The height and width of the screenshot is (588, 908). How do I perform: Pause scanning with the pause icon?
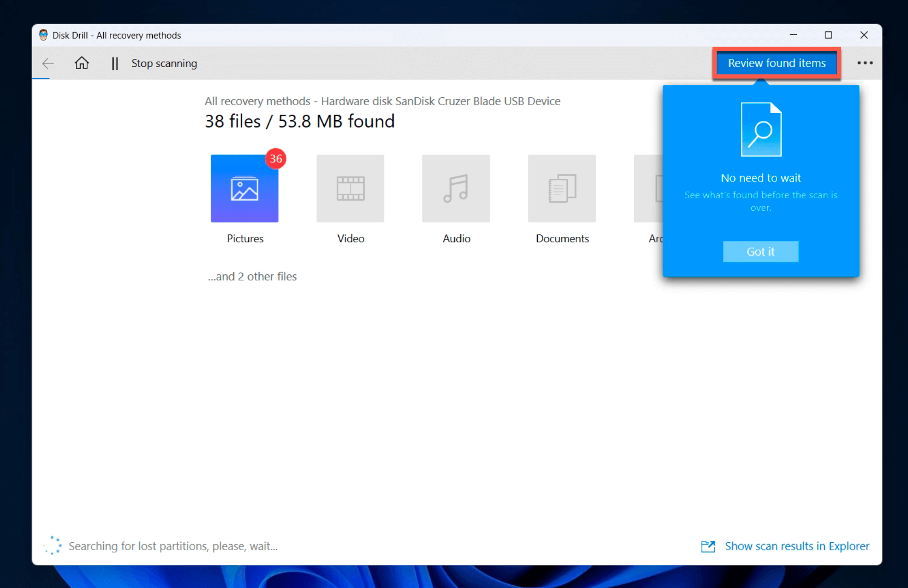[115, 63]
